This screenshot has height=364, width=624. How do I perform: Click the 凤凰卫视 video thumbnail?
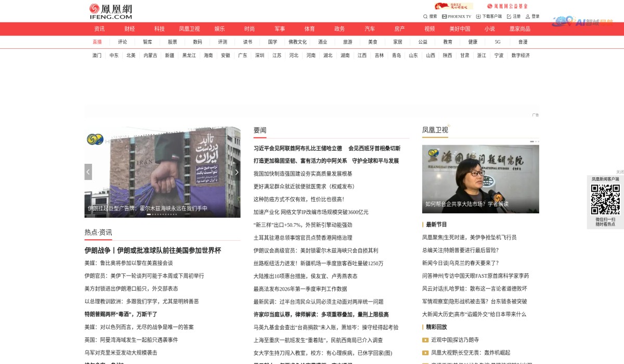tap(481, 178)
